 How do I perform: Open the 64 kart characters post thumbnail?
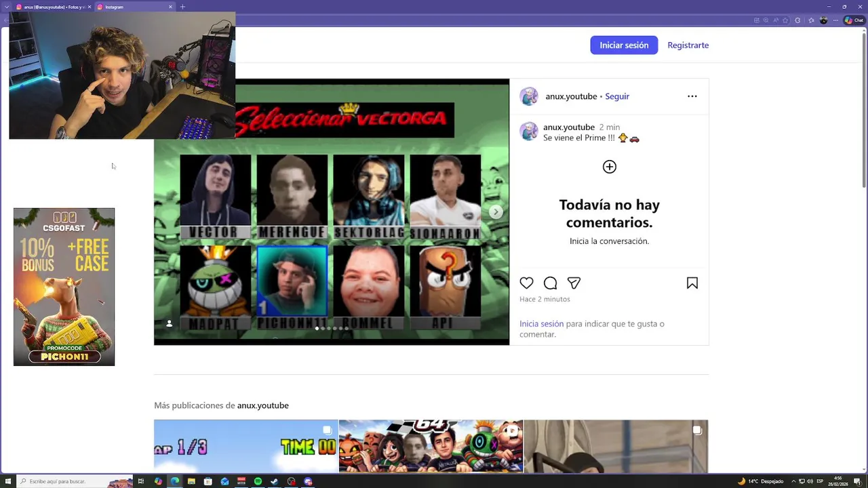coord(431,446)
